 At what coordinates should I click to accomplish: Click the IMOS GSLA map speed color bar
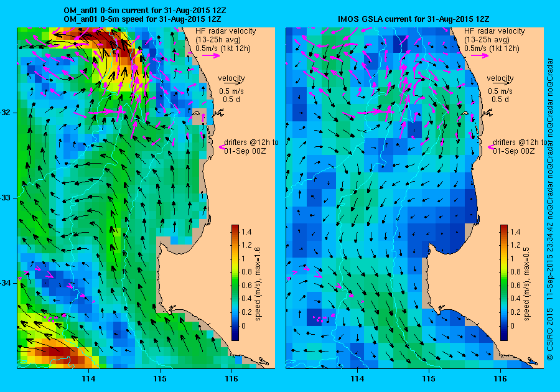(503, 282)
